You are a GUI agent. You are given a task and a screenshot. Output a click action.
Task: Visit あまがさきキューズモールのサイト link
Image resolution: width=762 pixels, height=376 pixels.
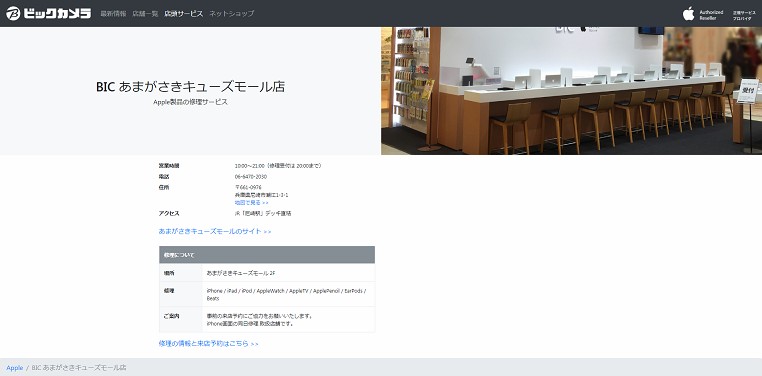(215, 231)
